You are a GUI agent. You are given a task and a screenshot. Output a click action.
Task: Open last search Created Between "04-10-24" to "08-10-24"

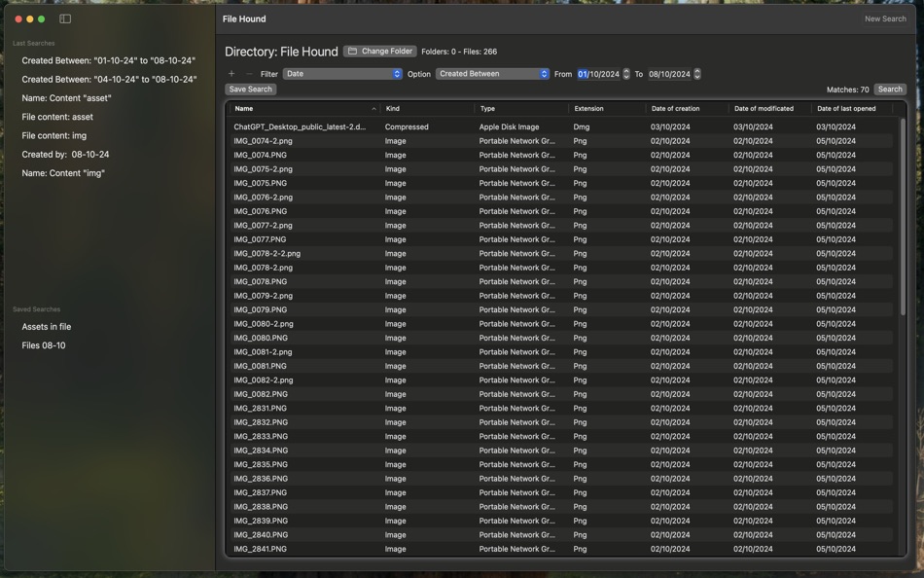coord(108,80)
